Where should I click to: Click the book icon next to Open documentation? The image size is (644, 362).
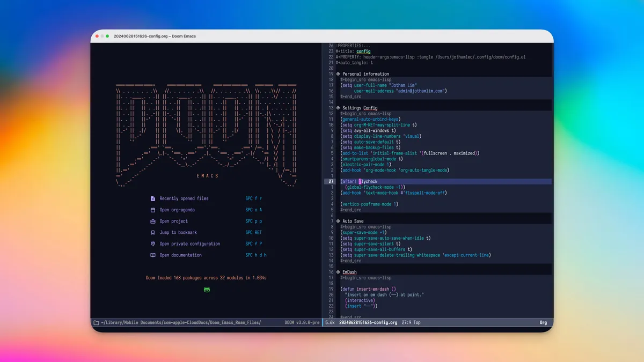coord(153,255)
